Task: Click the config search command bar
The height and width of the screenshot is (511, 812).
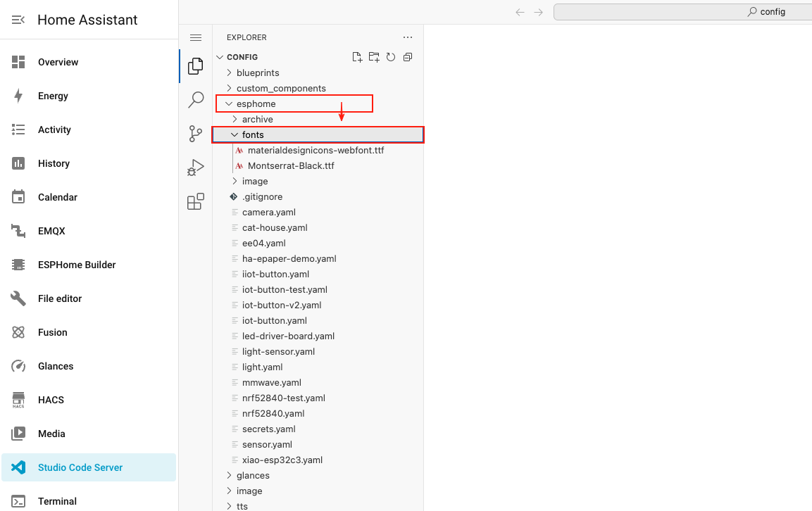Action: pos(682,12)
